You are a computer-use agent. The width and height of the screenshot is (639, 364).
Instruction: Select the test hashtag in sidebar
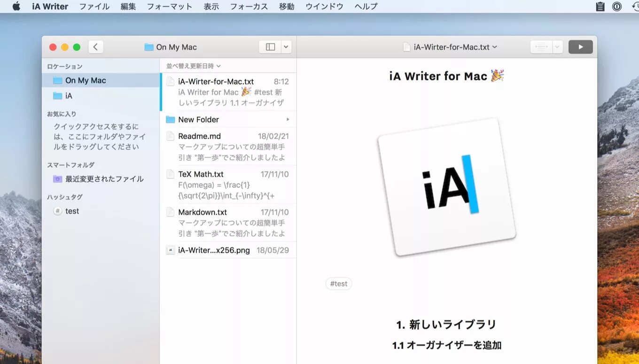point(101,211)
